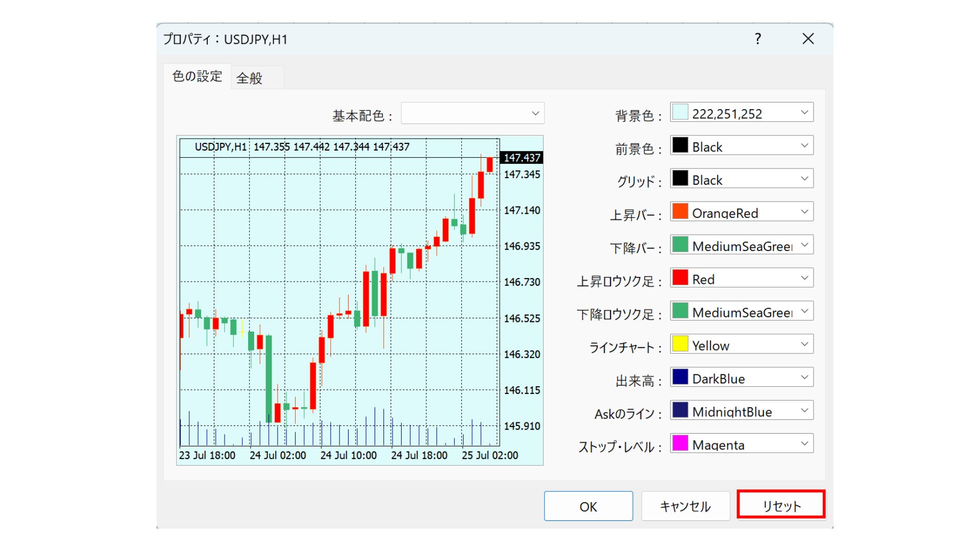Click the リセット button
The height and width of the screenshot is (551, 980).
point(781,506)
